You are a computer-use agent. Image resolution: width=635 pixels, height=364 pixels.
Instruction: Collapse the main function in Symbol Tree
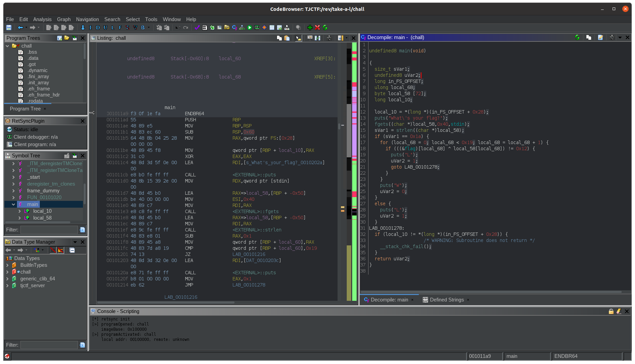coord(14,204)
